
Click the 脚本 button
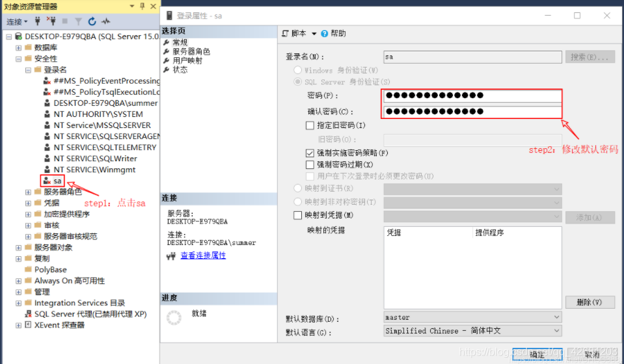pos(294,33)
